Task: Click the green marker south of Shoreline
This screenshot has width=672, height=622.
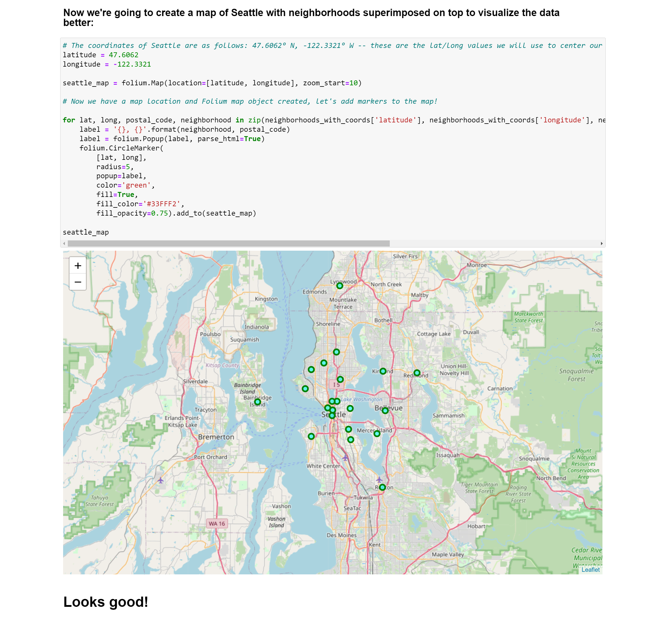Action: click(x=336, y=352)
